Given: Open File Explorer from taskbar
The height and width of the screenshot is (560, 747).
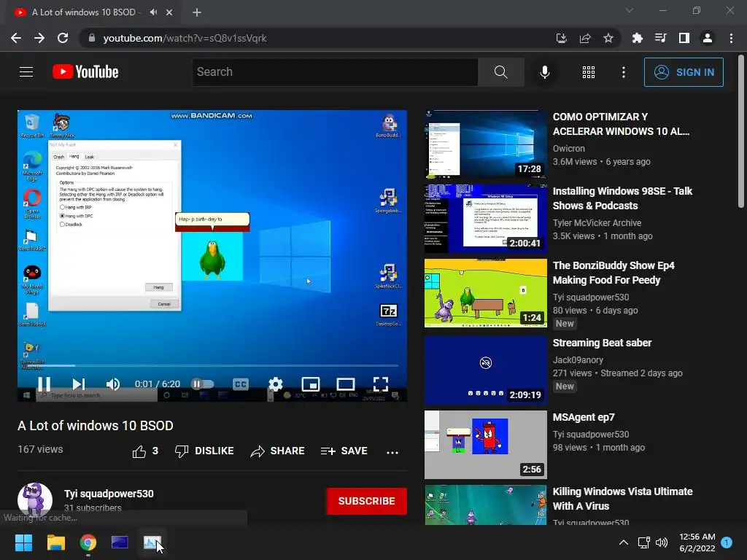Looking at the screenshot, I should click(55, 542).
